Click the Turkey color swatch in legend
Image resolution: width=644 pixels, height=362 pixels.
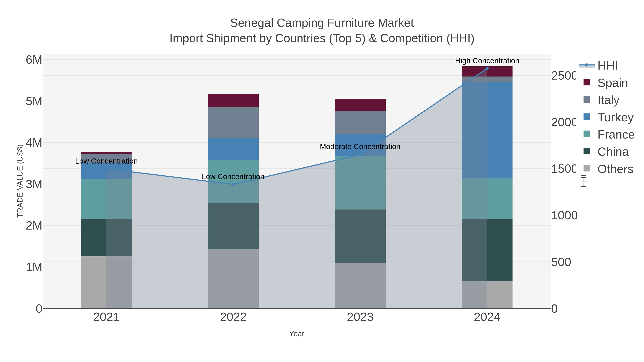pos(587,117)
